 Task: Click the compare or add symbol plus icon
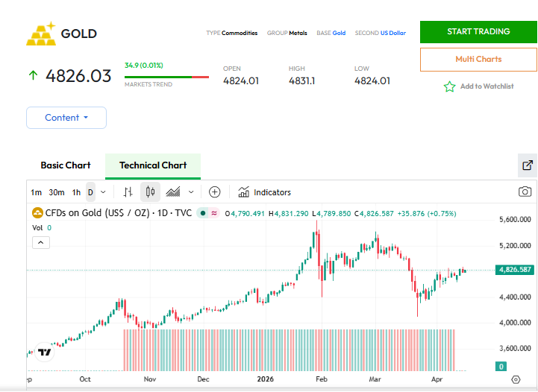click(x=215, y=192)
